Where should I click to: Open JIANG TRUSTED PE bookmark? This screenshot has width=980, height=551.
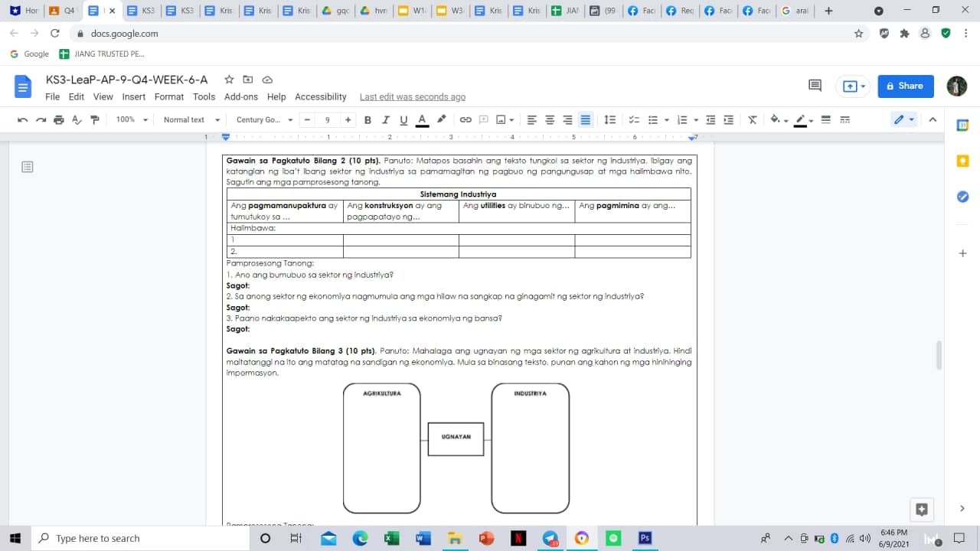[x=102, y=54]
